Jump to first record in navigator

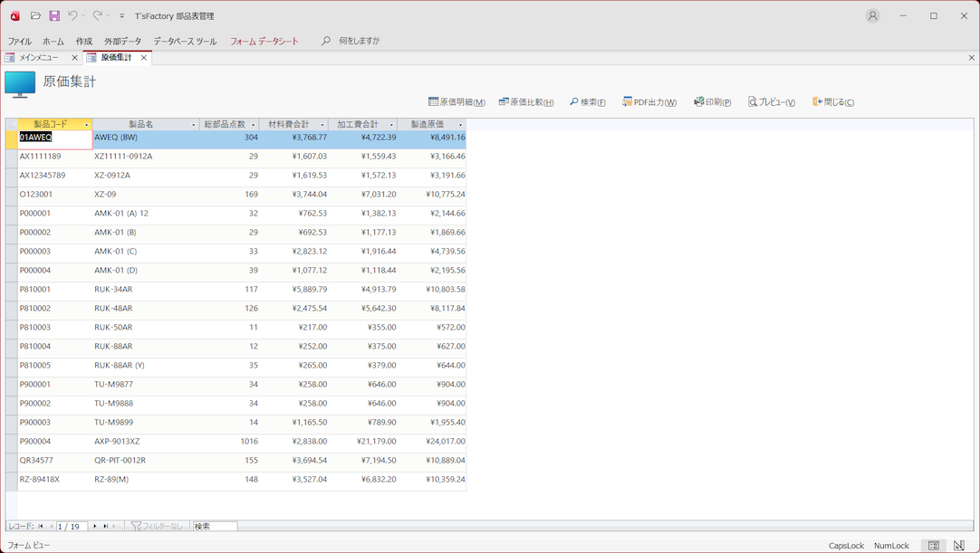[41, 526]
